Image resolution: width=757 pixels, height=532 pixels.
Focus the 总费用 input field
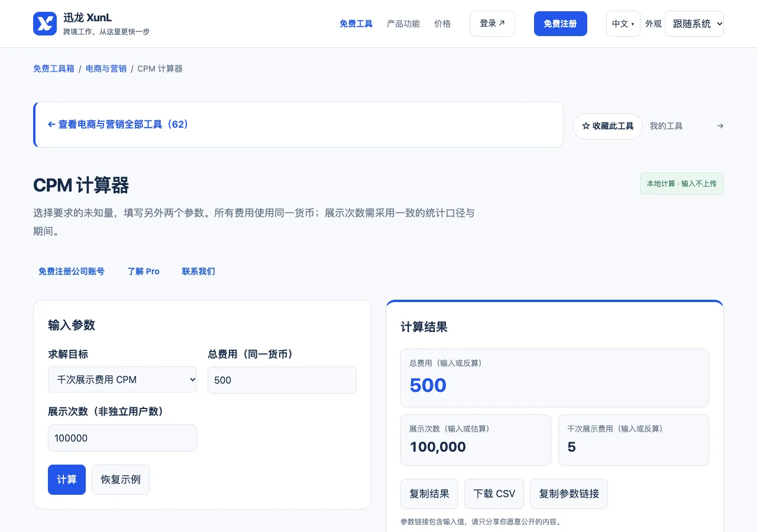[x=282, y=380]
